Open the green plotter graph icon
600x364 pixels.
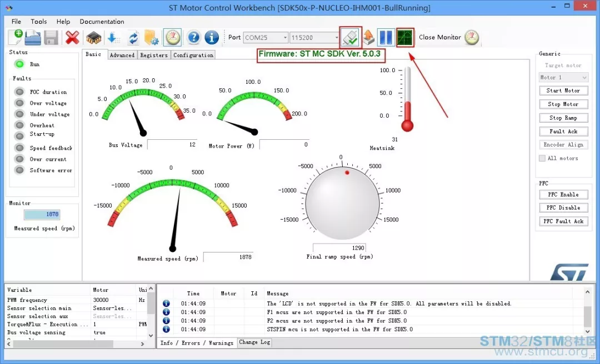point(405,38)
